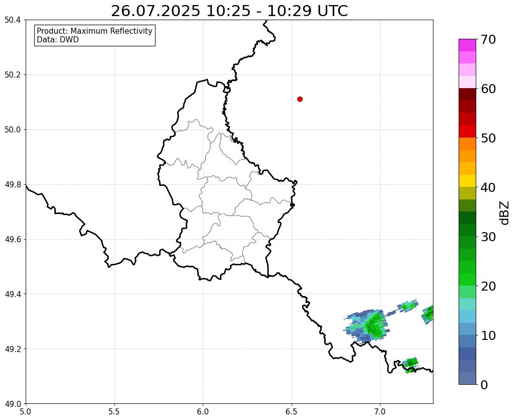Image resolution: width=515 pixels, height=420 pixels.
Task: Click the 50.4 latitude axis label
Action: pos(13,20)
